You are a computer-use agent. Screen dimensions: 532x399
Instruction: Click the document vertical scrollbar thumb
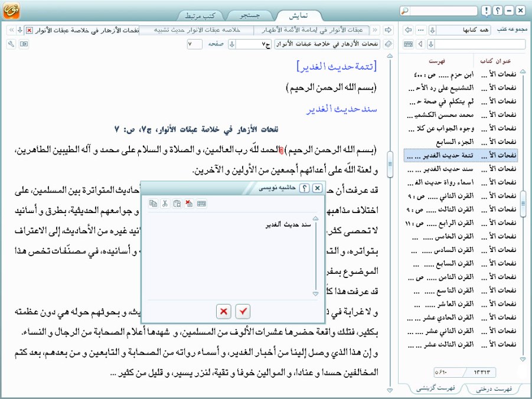click(x=390, y=165)
